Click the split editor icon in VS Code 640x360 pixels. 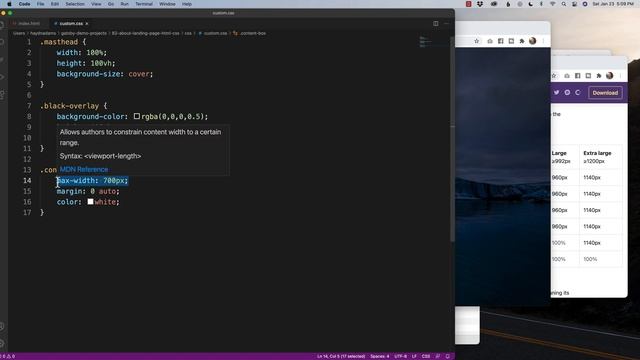click(436, 24)
